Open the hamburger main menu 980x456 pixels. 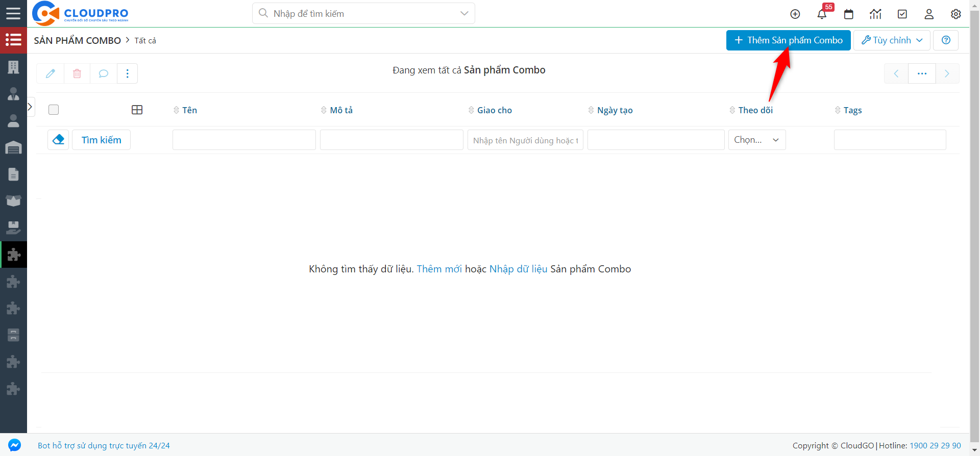13,13
